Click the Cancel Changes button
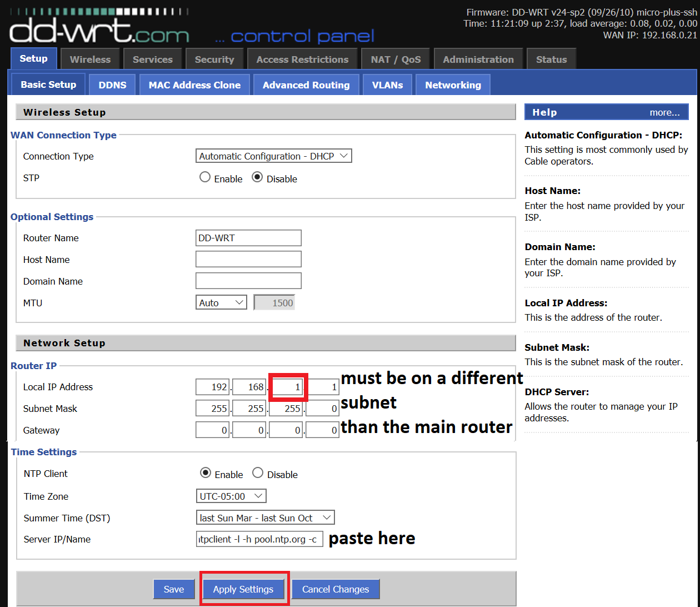The height and width of the screenshot is (607, 700). 336,589
